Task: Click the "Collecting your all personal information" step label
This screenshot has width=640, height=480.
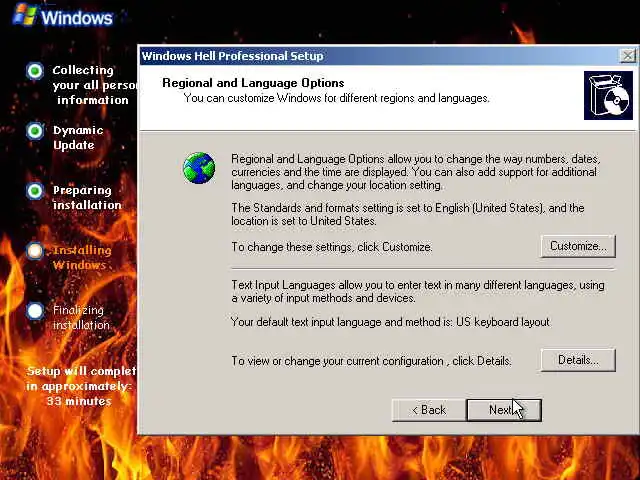Action: [95, 85]
